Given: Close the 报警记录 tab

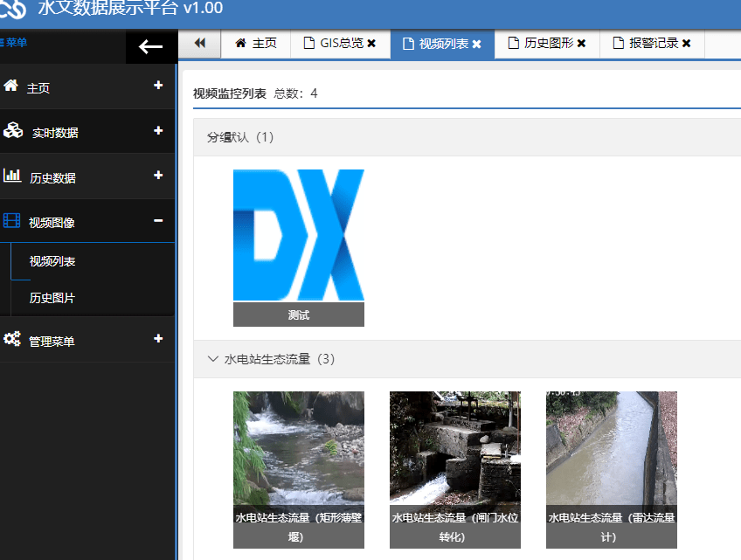Looking at the screenshot, I should tap(686, 44).
